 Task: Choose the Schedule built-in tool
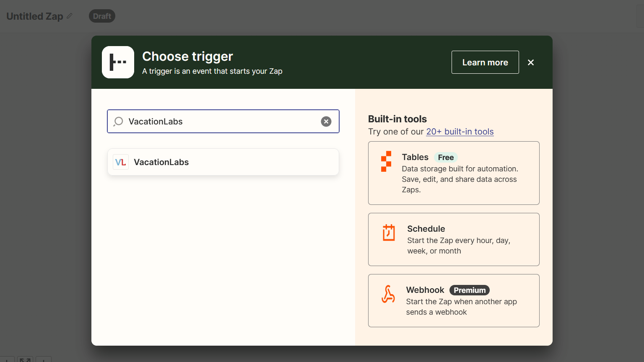(x=454, y=239)
